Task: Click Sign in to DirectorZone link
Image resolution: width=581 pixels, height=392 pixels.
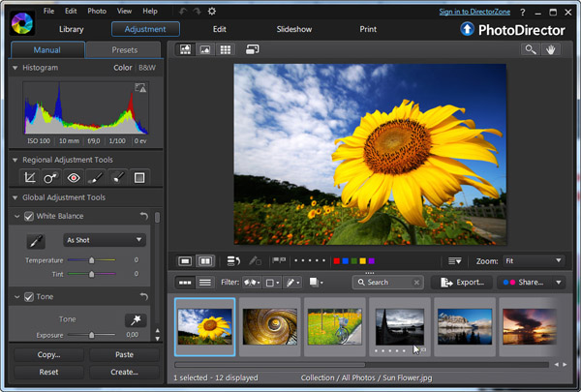Action: tap(478, 11)
